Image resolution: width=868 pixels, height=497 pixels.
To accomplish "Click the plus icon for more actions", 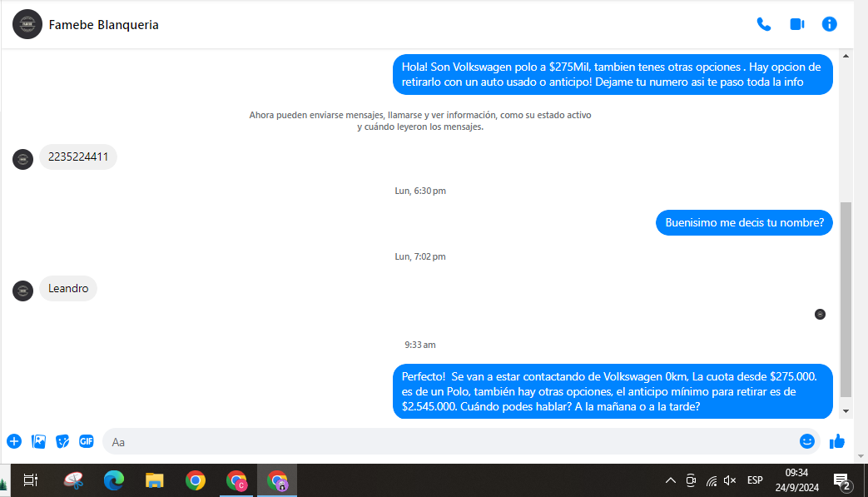I will [x=14, y=441].
